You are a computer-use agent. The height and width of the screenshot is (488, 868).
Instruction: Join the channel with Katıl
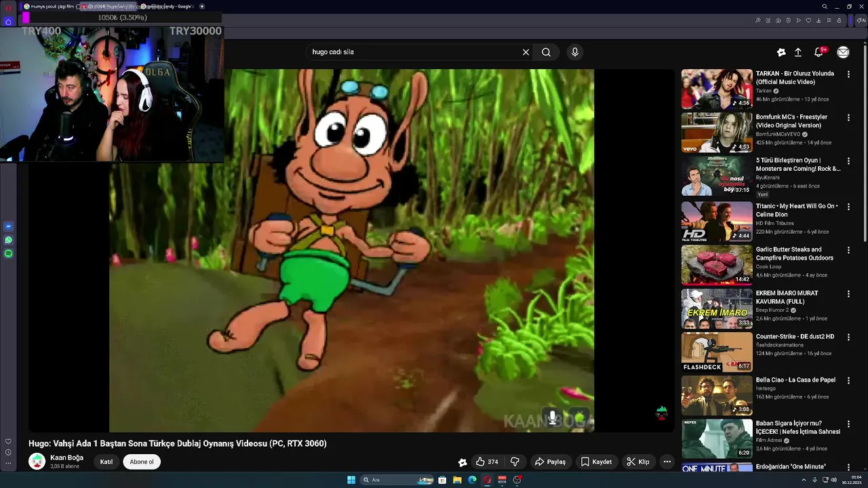[x=106, y=462]
